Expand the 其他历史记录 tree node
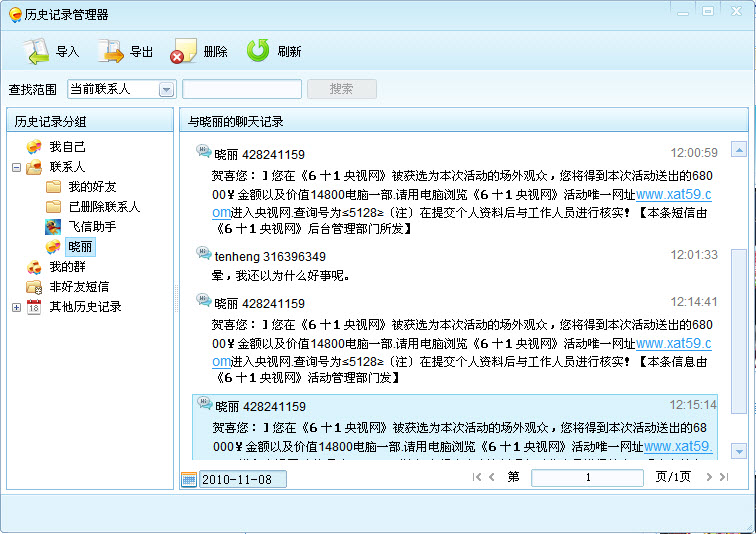Image resolution: width=756 pixels, height=534 pixels. point(16,307)
